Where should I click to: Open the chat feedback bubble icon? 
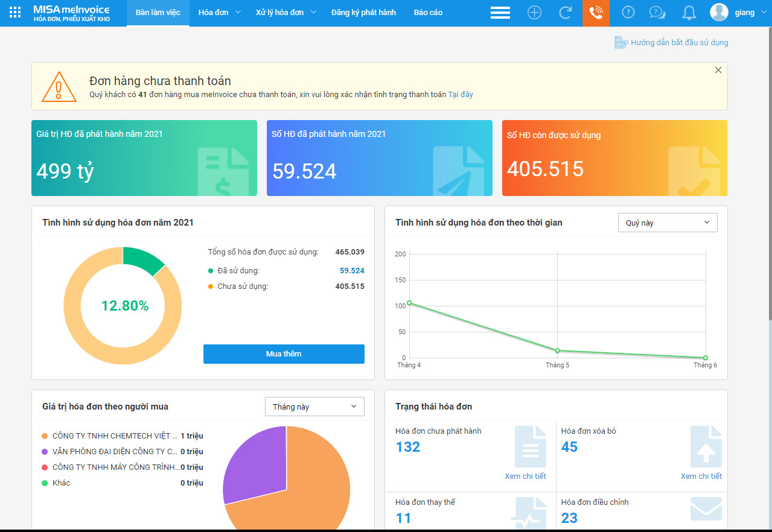tap(657, 13)
